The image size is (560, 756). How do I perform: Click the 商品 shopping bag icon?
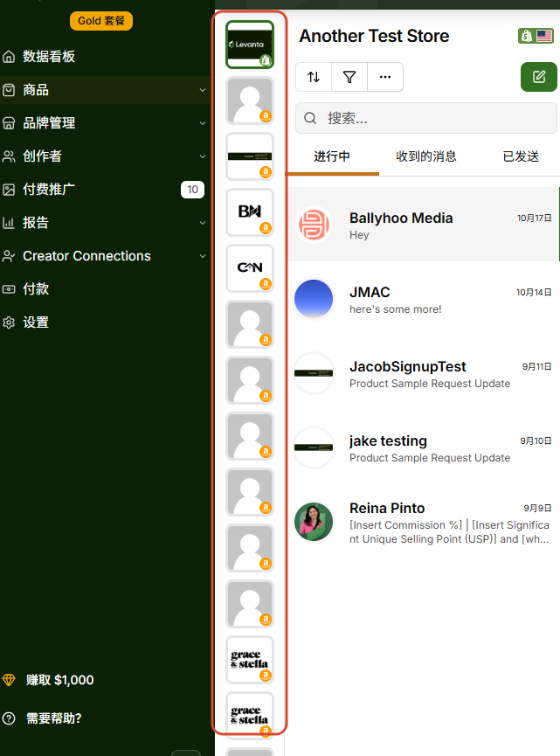click(9, 90)
